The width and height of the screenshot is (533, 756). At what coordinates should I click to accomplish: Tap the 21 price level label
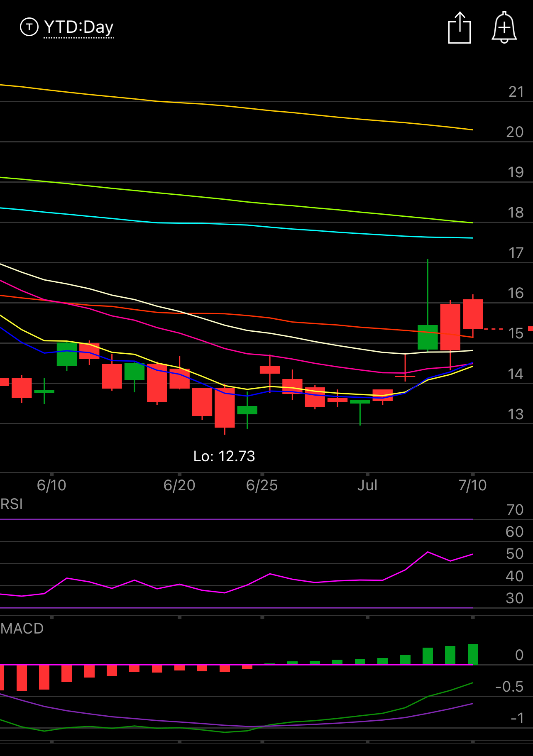(x=516, y=92)
